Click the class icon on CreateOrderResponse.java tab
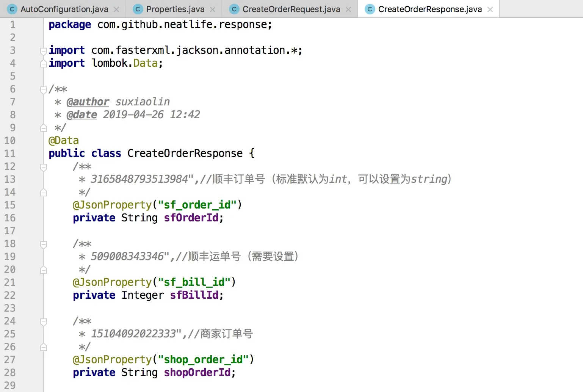 point(370,9)
